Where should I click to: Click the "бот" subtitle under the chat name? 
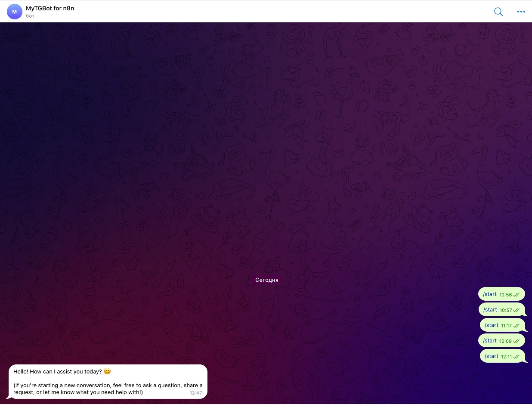pyautogui.click(x=30, y=16)
